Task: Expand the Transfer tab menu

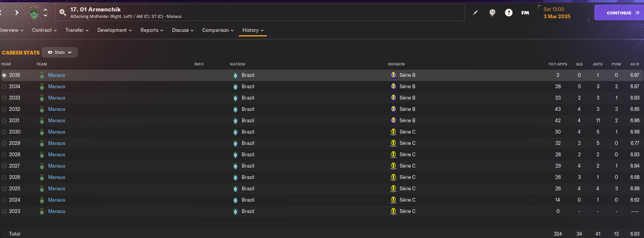Action: [x=77, y=30]
